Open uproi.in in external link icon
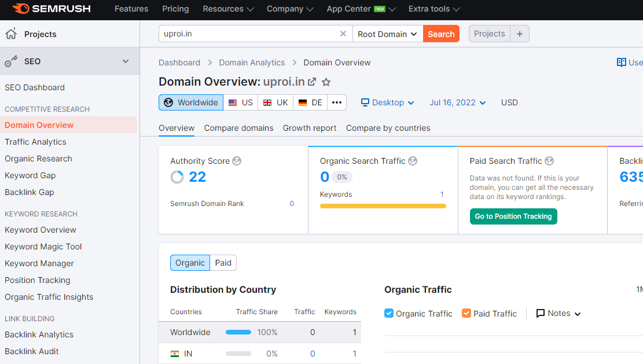 [312, 82]
